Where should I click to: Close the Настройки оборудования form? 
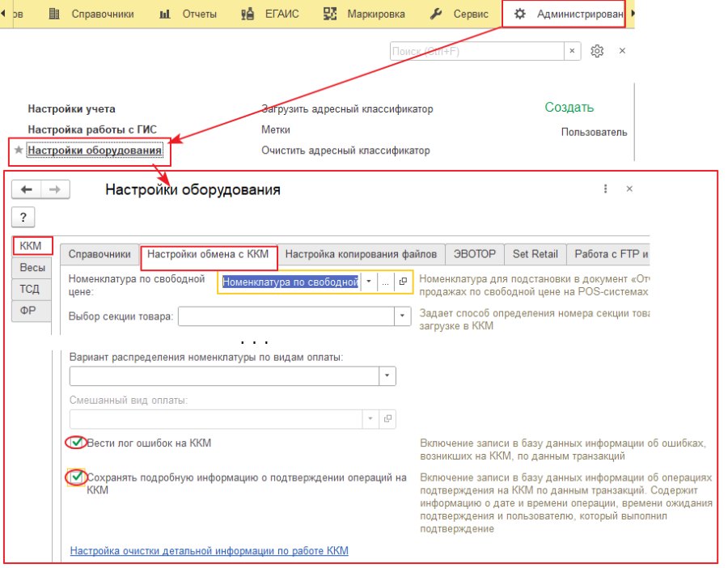(x=629, y=189)
